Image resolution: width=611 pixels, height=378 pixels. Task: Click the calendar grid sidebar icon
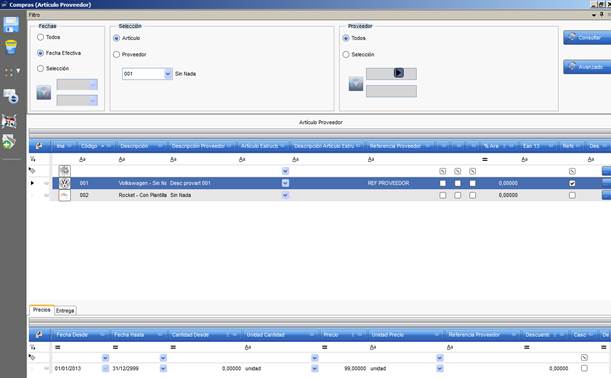(9, 121)
